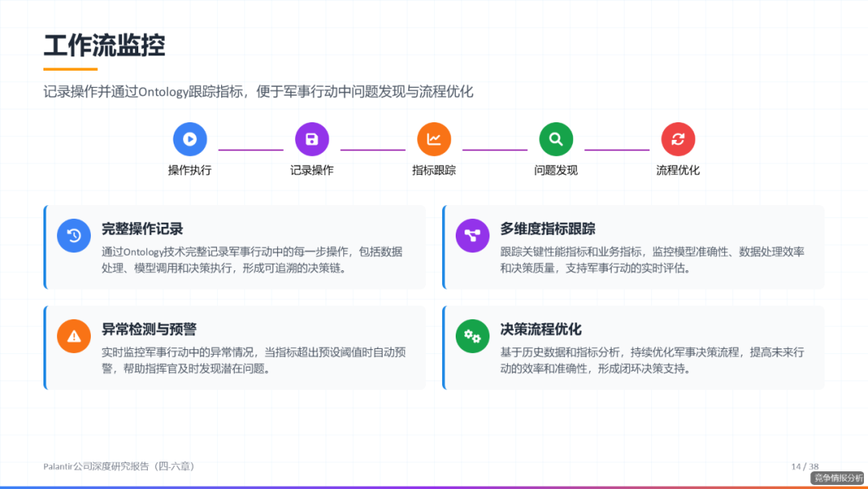Select the 指标跟踪 step label
This screenshot has height=489, width=868.
(434, 171)
